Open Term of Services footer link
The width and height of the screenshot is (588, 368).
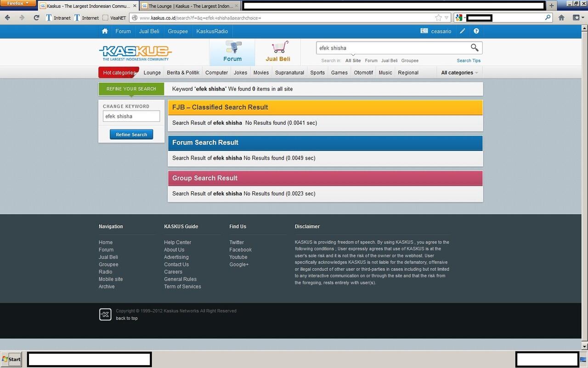pyautogui.click(x=182, y=287)
